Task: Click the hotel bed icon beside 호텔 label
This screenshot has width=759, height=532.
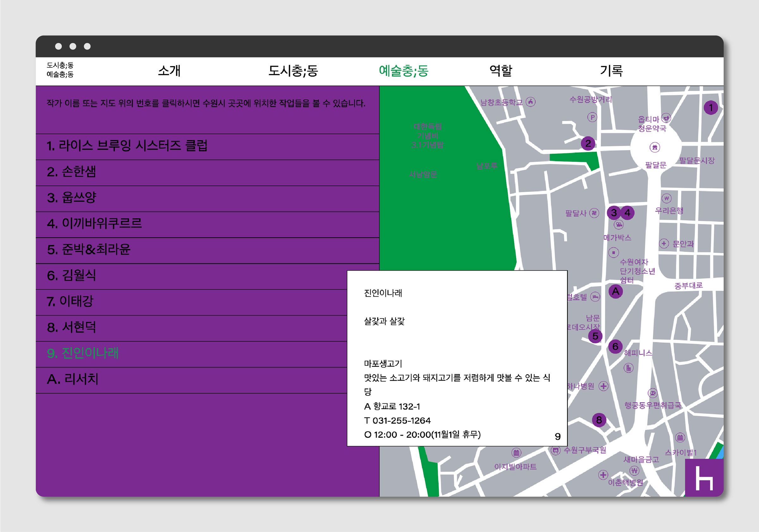Action: pos(595,297)
